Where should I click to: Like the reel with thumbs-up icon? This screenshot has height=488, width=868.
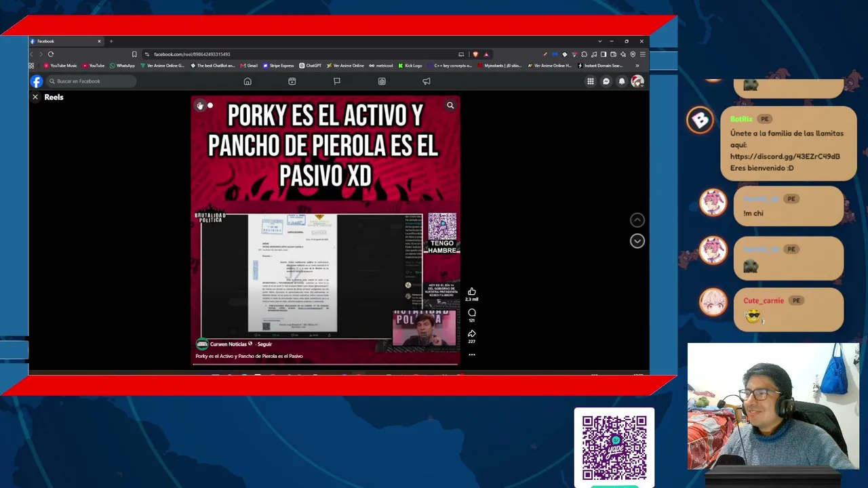coord(472,291)
